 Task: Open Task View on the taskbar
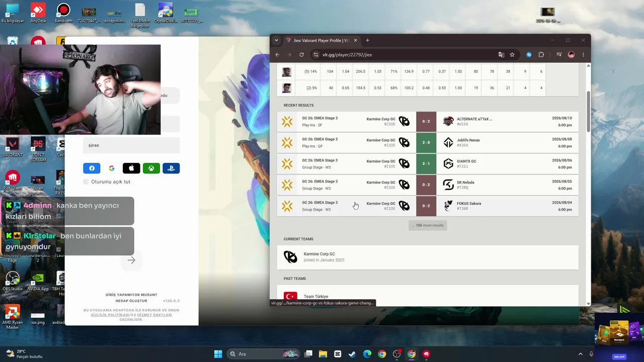click(308, 354)
